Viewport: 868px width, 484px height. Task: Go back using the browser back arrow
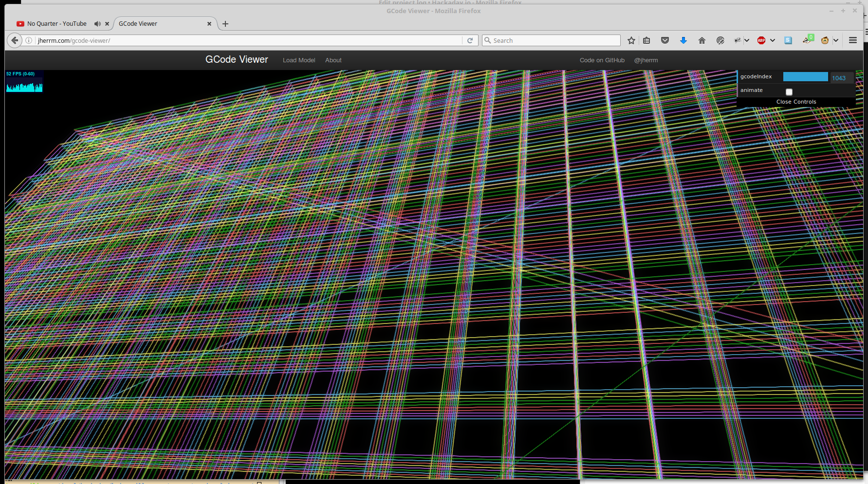click(15, 40)
